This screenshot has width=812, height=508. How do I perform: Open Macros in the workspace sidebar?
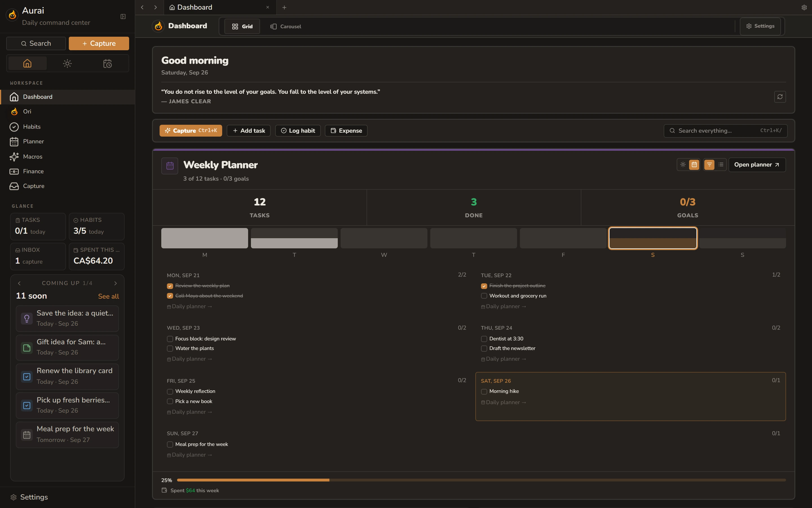pyautogui.click(x=67, y=157)
